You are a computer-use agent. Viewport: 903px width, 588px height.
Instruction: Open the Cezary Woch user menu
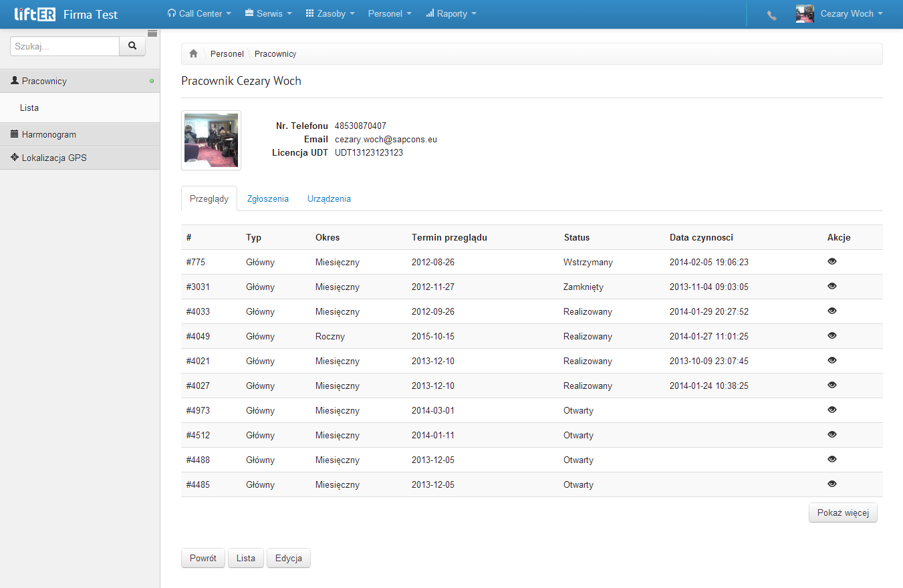[x=852, y=14]
